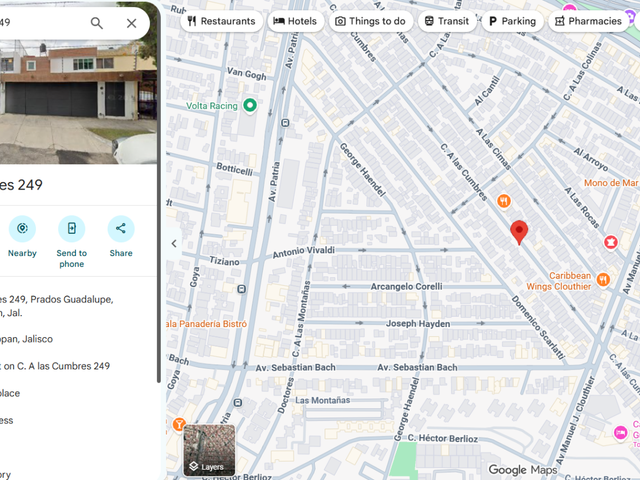The height and width of the screenshot is (480, 640).
Task: Click the Antonio Vivaldi street label
Action: (x=304, y=252)
